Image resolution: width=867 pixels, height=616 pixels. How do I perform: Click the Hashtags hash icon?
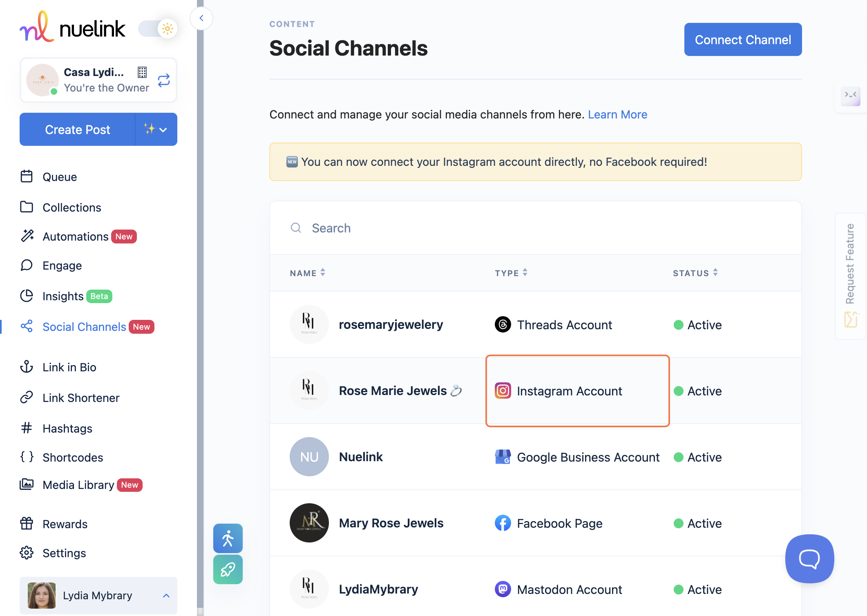click(27, 428)
